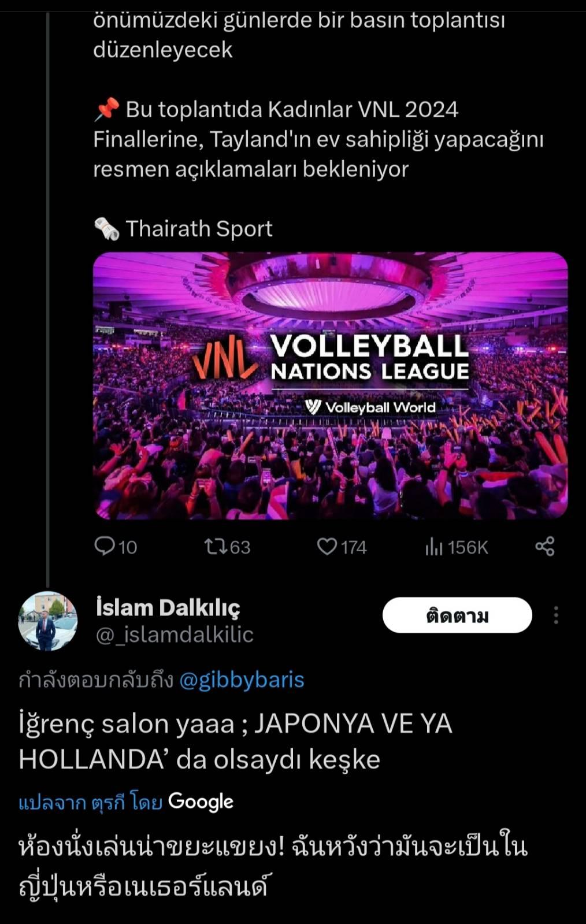Tap the newspaper emoji before Thairath Sport
Screen dimensions: 586x924
[106, 229]
